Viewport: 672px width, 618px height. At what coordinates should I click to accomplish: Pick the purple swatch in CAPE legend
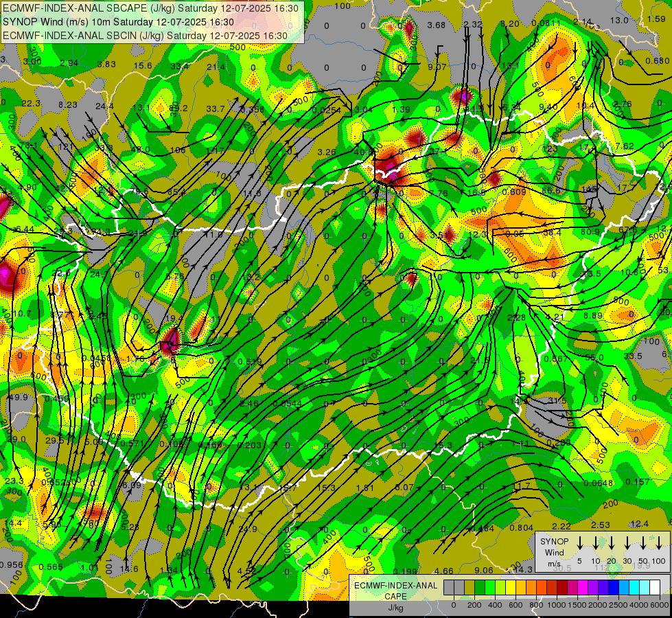(592, 587)
